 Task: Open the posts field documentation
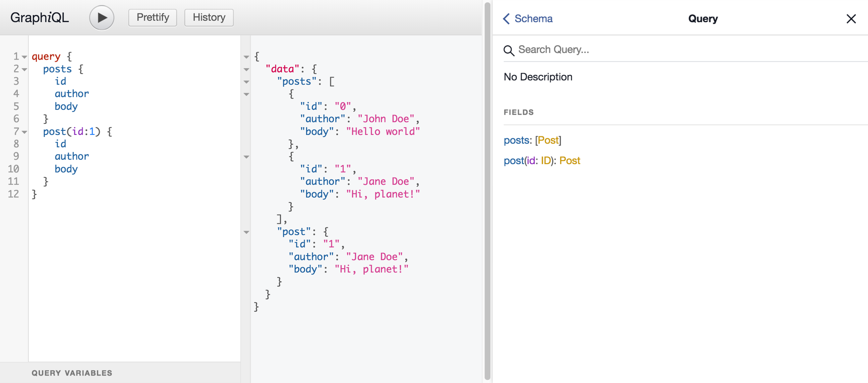coord(516,140)
